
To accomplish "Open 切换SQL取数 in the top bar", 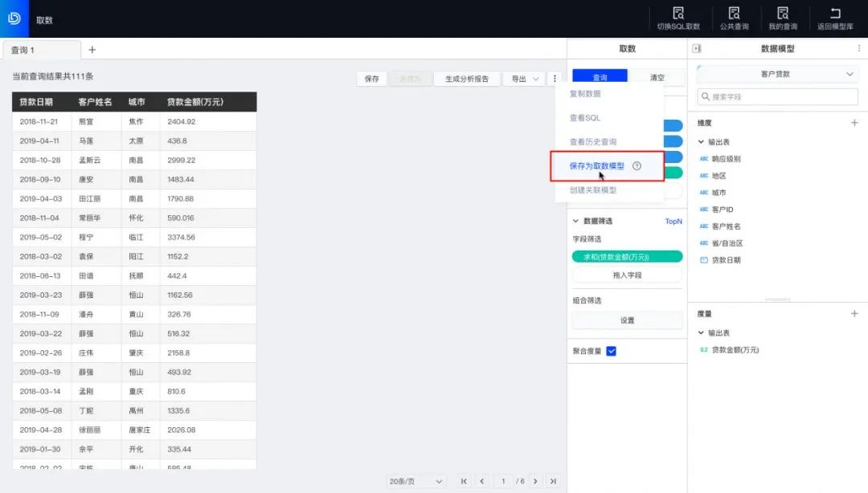I will coord(678,18).
